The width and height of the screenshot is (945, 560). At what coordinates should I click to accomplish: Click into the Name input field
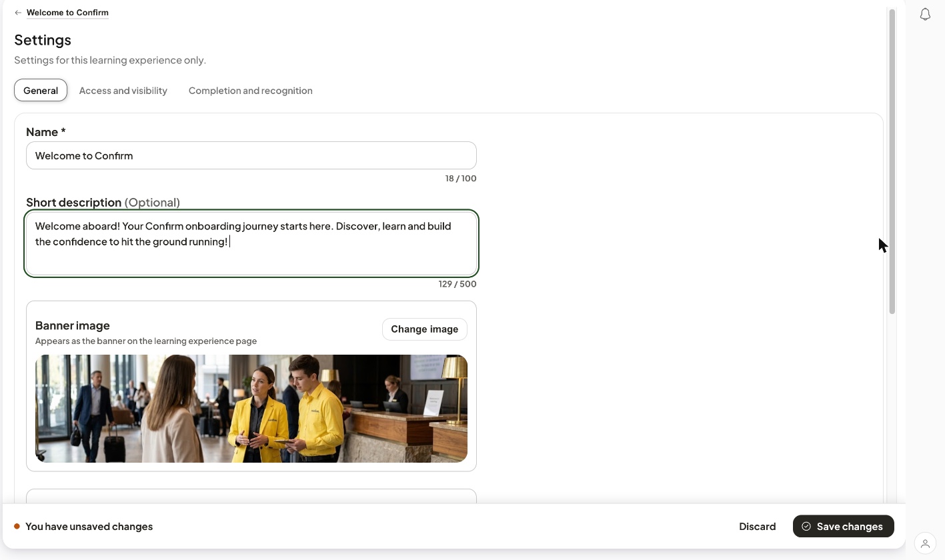click(x=251, y=155)
